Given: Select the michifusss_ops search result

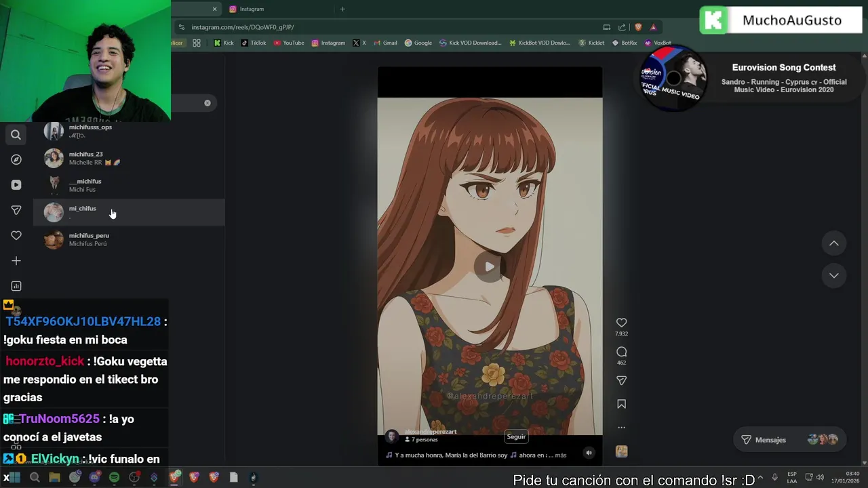Looking at the screenshot, I should 129,131.
